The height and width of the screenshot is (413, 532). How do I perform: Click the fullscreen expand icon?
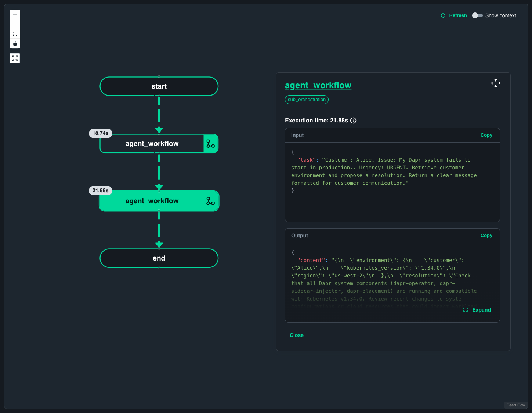(x=15, y=58)
